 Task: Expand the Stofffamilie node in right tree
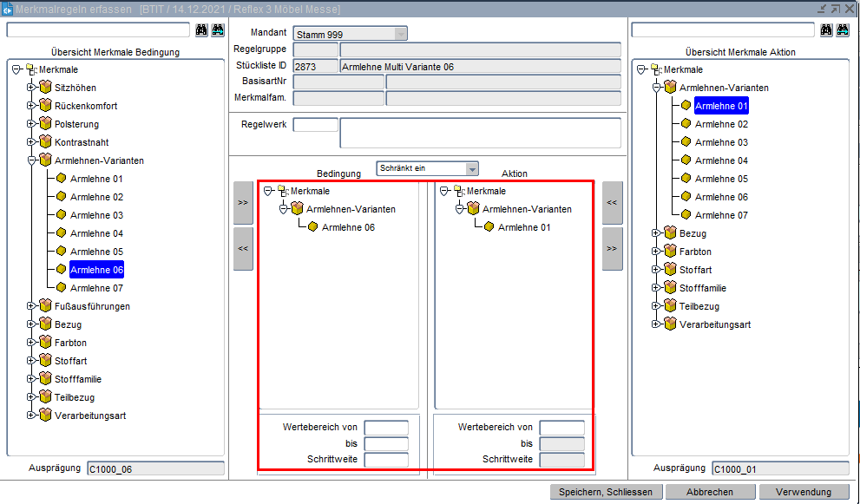coord(656,288)
